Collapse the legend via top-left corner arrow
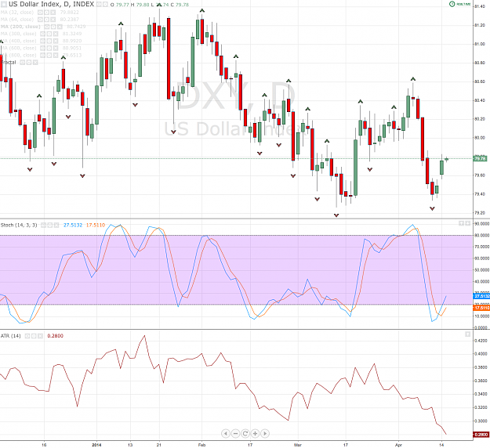 [3, 5]
